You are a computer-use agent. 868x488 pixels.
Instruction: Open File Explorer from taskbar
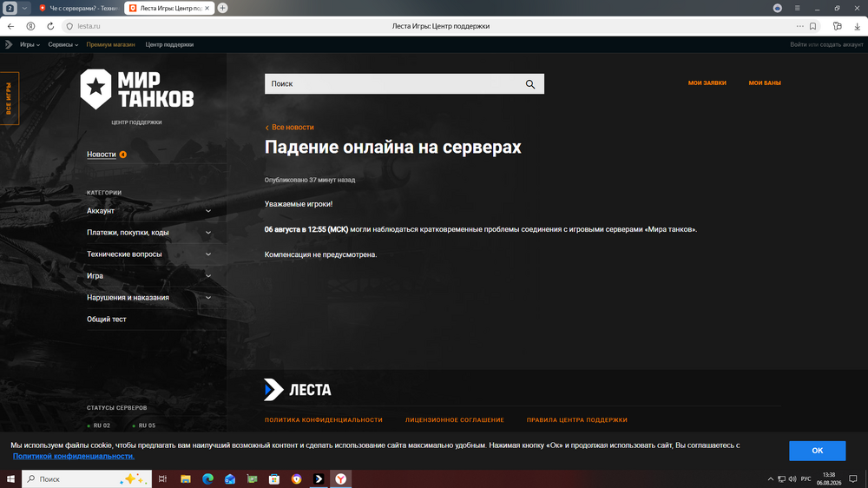pos(186,478)
